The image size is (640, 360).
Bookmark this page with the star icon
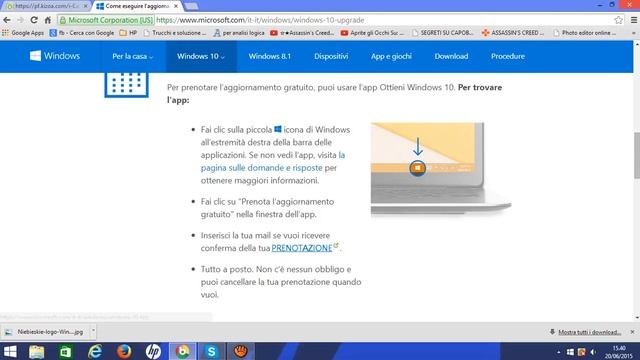click(618, 20)
